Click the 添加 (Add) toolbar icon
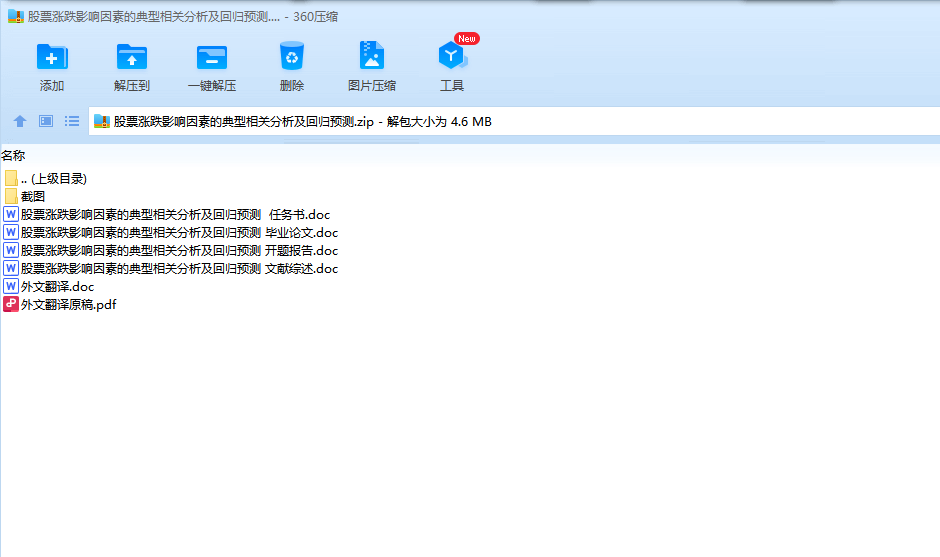The width and height of the screenshot is (940, 557). (x=52, y=58)
